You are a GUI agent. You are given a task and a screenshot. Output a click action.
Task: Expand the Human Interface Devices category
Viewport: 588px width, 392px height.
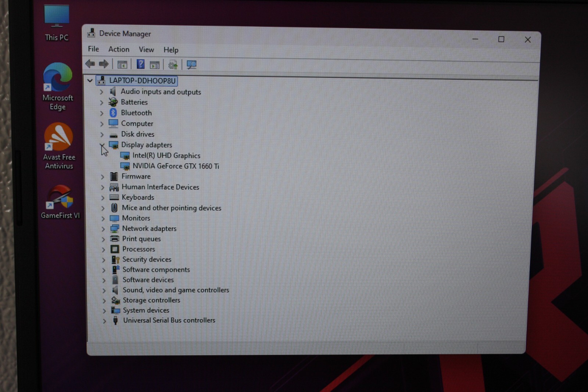tap(103, 187)
